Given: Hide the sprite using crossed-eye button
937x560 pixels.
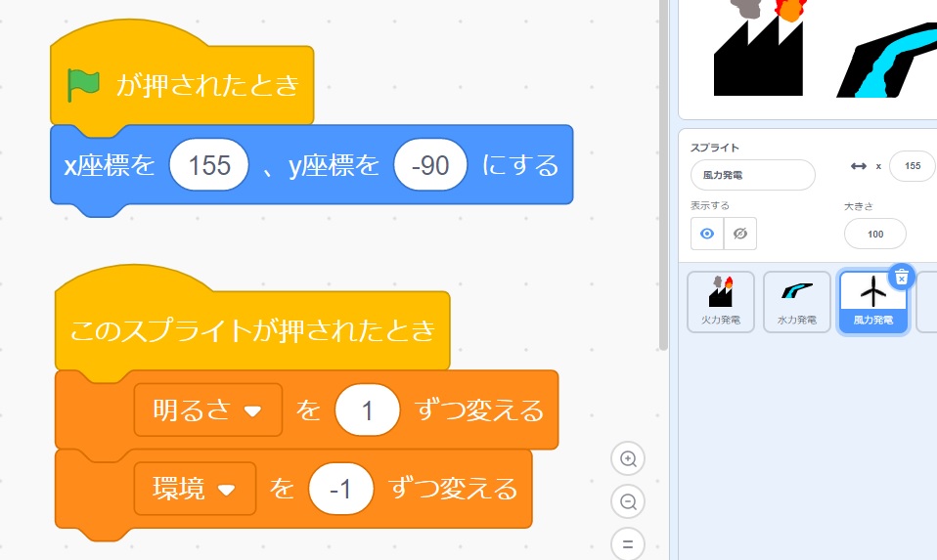Looking at the screenshot, I should (x=740, y=234).
